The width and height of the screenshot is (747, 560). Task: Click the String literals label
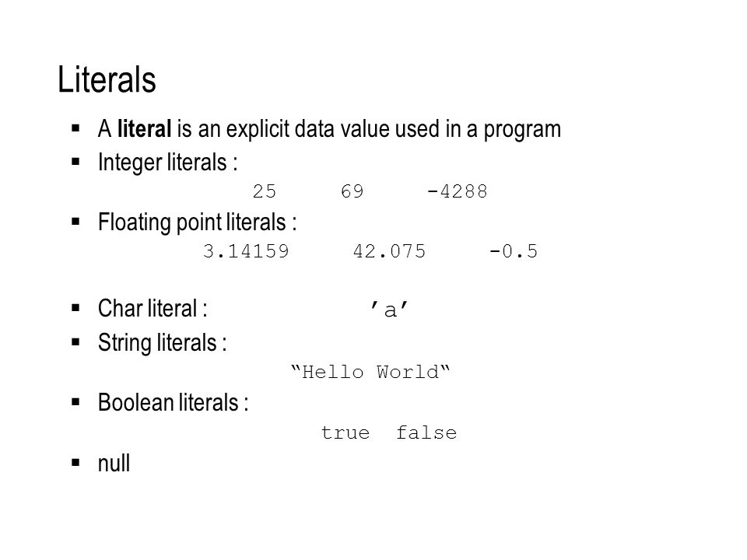coord(162,343)
